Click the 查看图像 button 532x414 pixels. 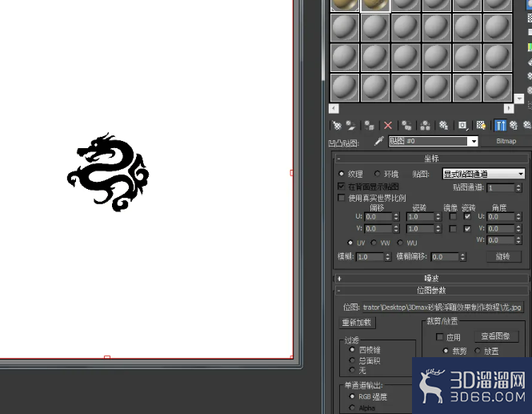pos(496,336)
